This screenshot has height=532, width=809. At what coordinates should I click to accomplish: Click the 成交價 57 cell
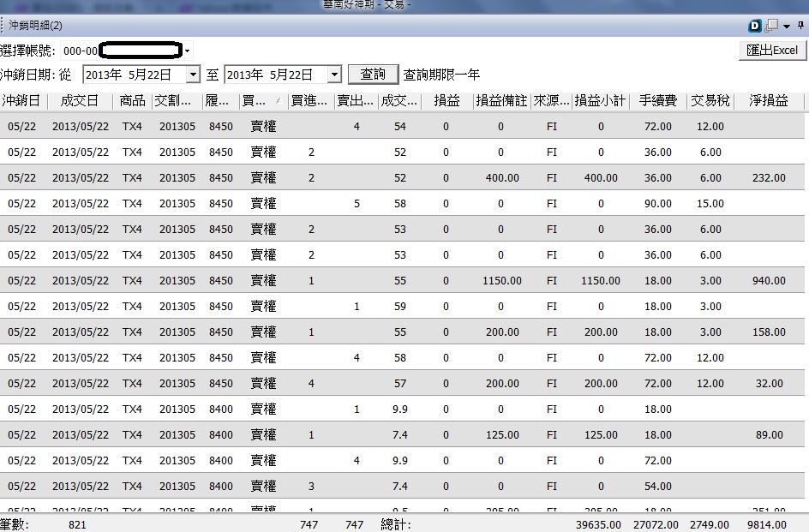(400, 384)
